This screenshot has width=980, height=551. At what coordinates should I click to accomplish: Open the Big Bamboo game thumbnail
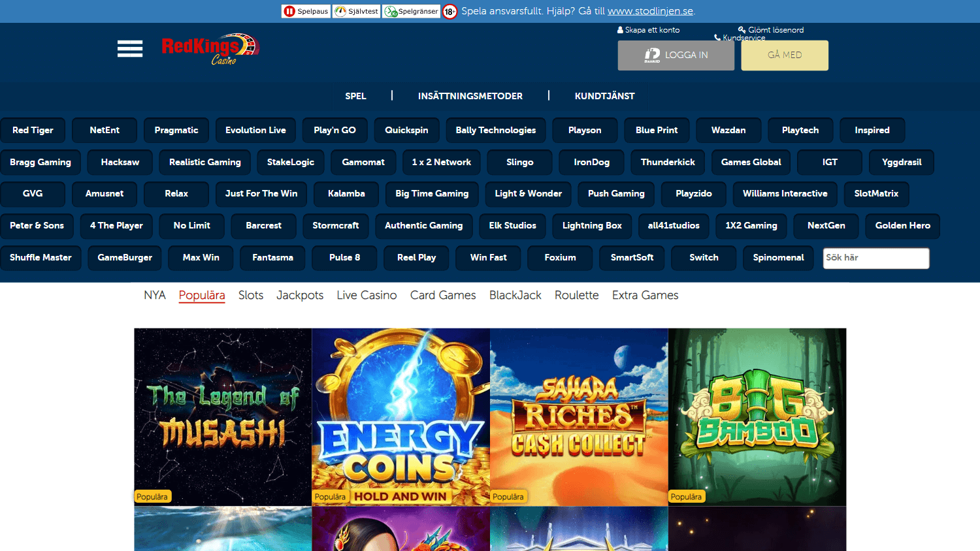(757, 417)
